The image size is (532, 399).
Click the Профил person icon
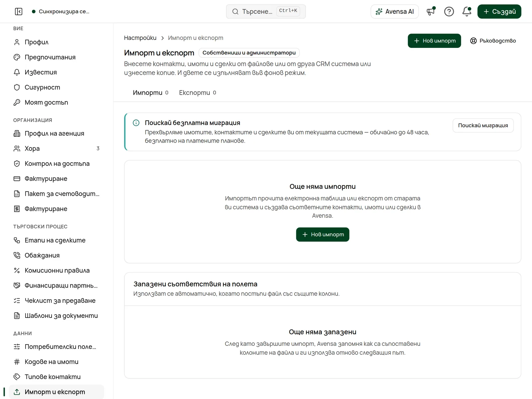pos(17,42)
